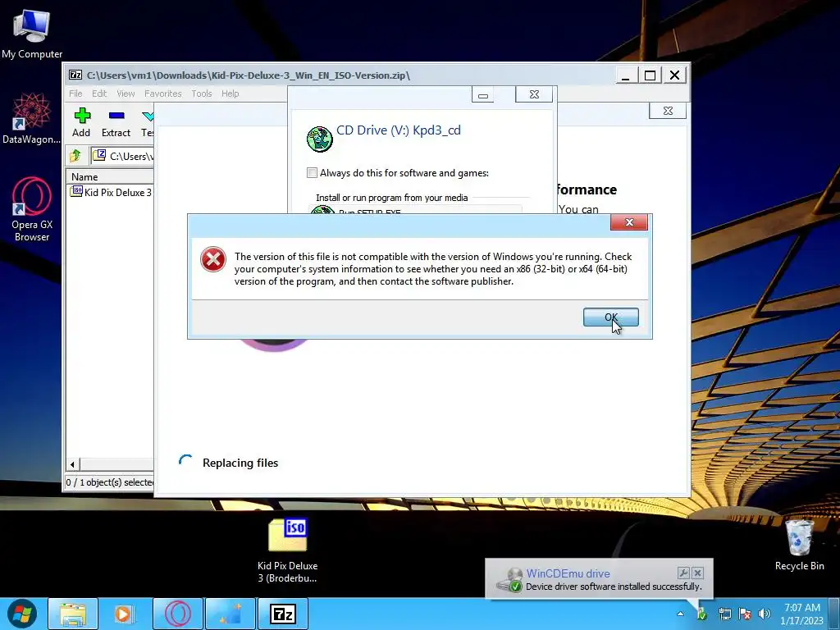Screen dimensions: 840x630
Task: Open Kid Pix Deluxe 3 ISO desktop file
Action: point(288,550)
